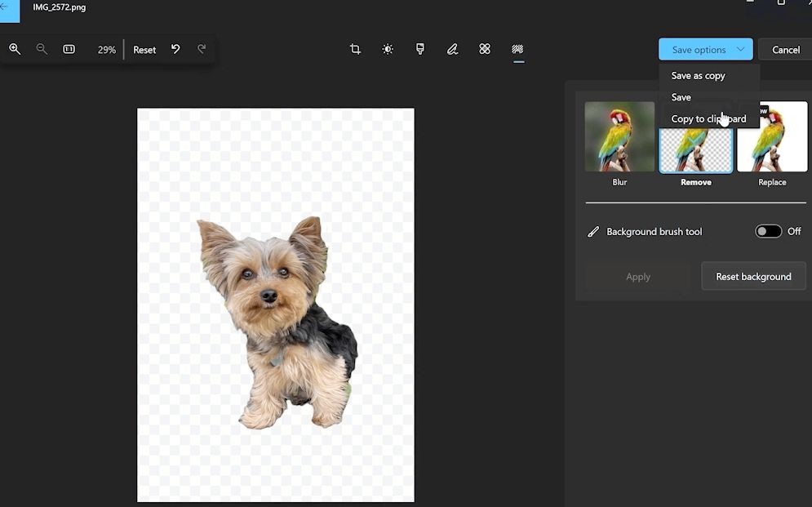812x507 pixels.
Task: Toggle the Background brush tool switch
Action: [768, 232]
